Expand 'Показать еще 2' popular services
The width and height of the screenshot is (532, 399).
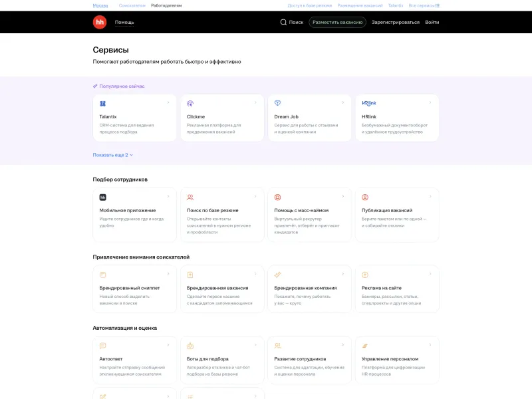click(112, 155)
